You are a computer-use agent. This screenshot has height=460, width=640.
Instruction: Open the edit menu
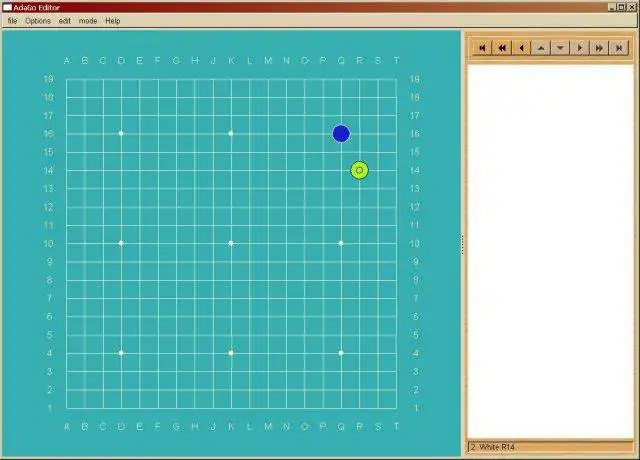tap(64, 21)
